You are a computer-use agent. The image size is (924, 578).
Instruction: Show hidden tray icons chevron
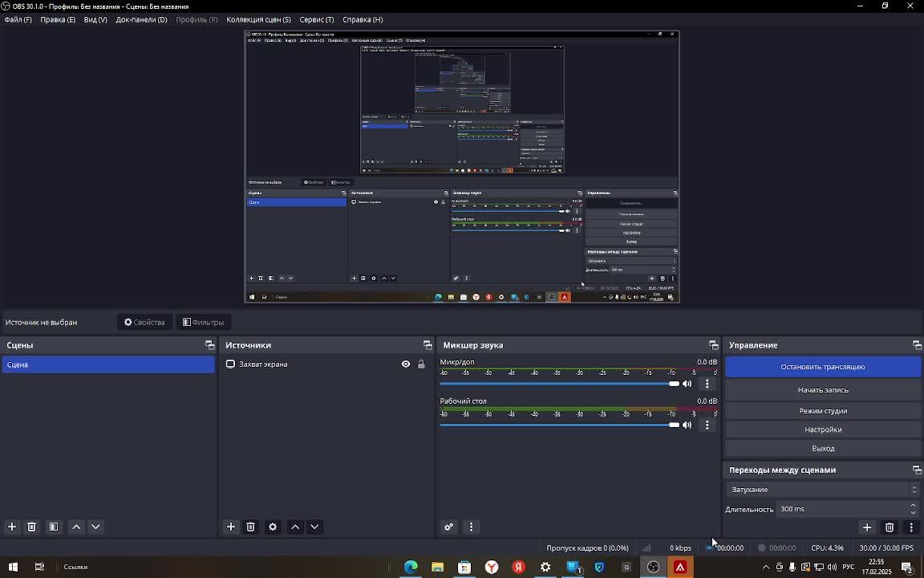[765, 567]
